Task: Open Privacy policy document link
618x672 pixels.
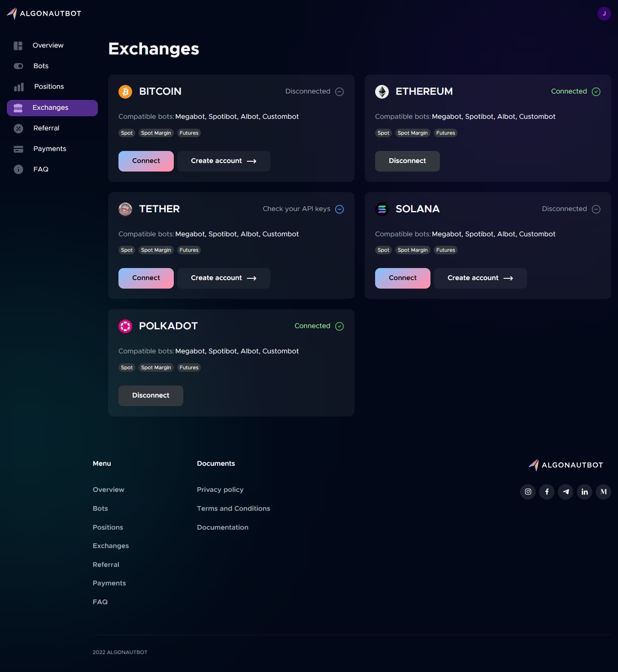Action: click(x=220, y=490)
